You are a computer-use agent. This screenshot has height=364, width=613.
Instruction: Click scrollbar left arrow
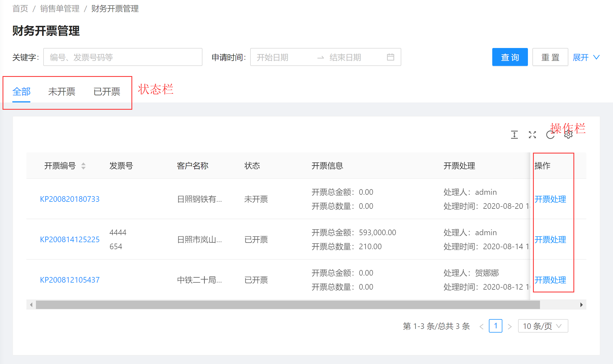tap(31, 305)
